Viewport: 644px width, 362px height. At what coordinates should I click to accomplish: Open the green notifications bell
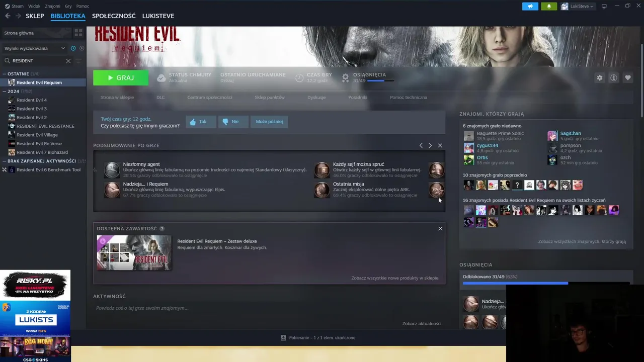click(x=549, y=6)
